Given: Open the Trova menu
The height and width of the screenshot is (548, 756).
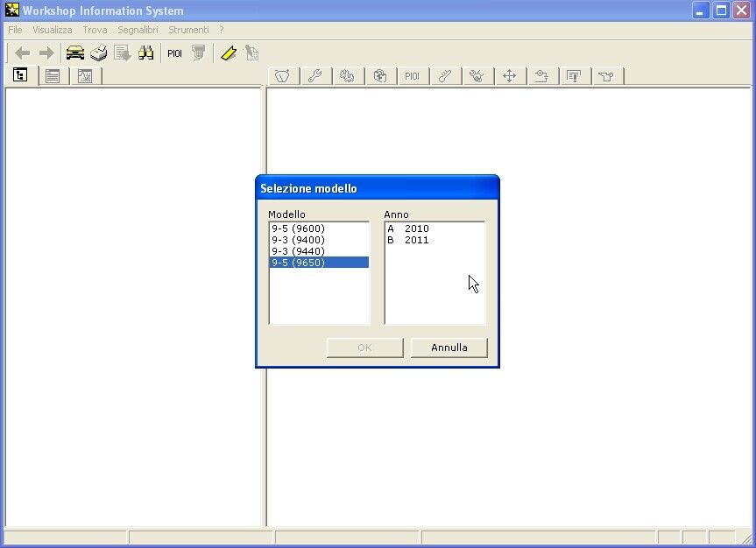Looking at the screenshot, I should point(95,30).
